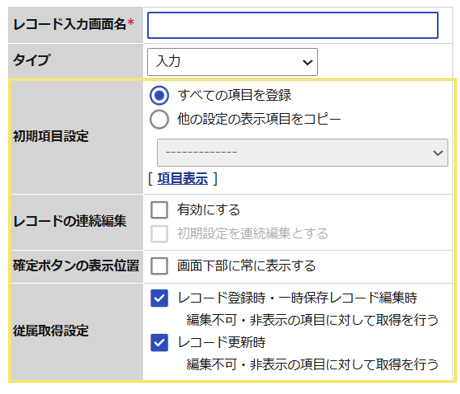Select the 他の設定の表示項目をコピー radio button
This screenshot has height=394, width=460.
[x=159, y=119]
